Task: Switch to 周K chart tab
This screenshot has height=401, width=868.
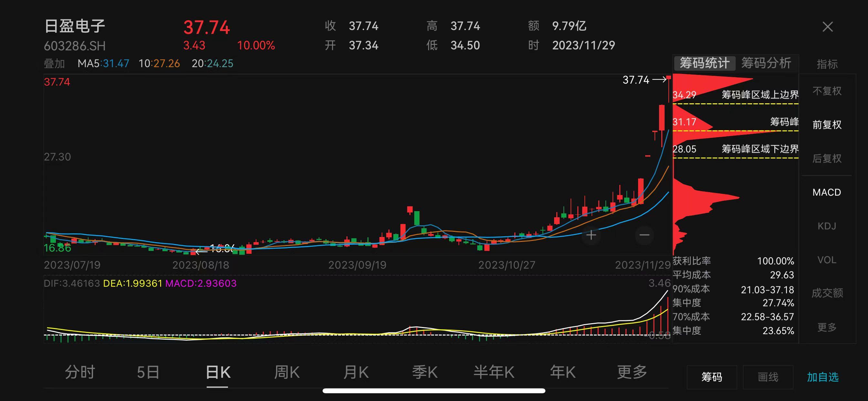Action: tap(286, 372)
